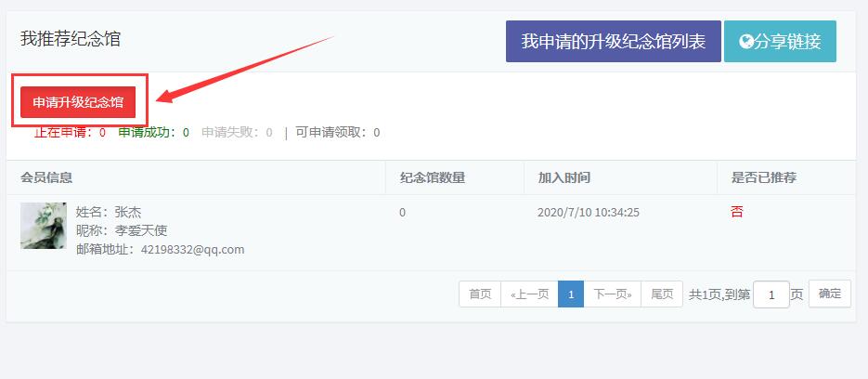Open 我申请的升级纪念馆列表
Viewport: 868px width, 379px height.
(x=614, y=42)
